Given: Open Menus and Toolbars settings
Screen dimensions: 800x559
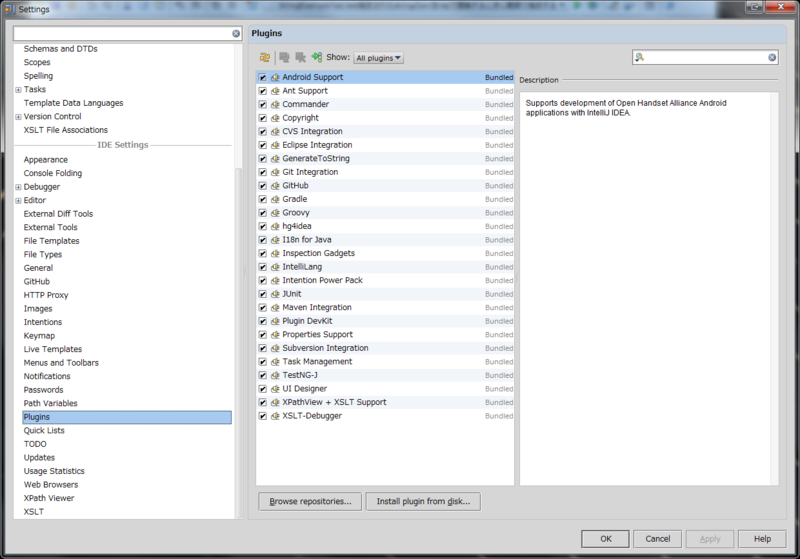Looking at the screenshot, I should click(x=61, y=363).
